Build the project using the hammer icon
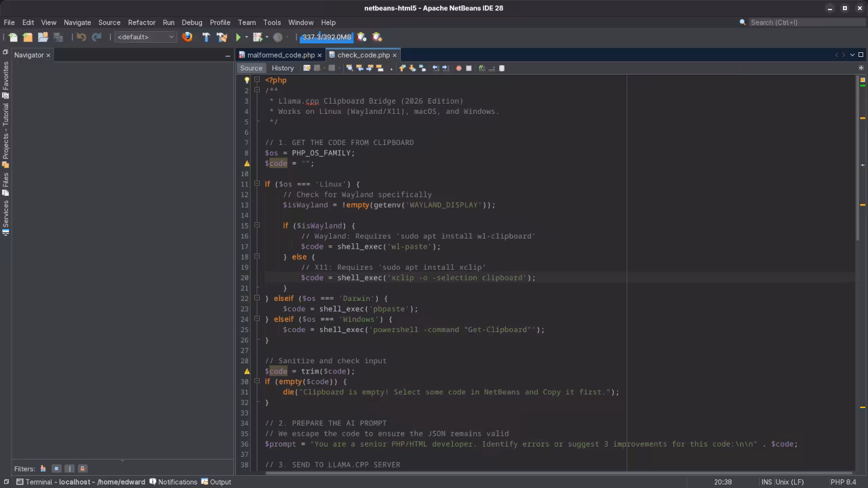 pyautogui.click(x=206, y=37)
